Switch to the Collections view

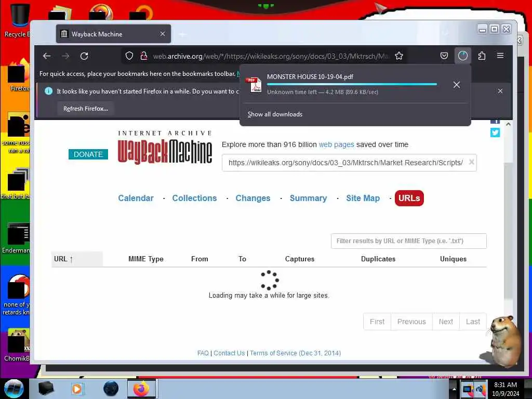194,198
